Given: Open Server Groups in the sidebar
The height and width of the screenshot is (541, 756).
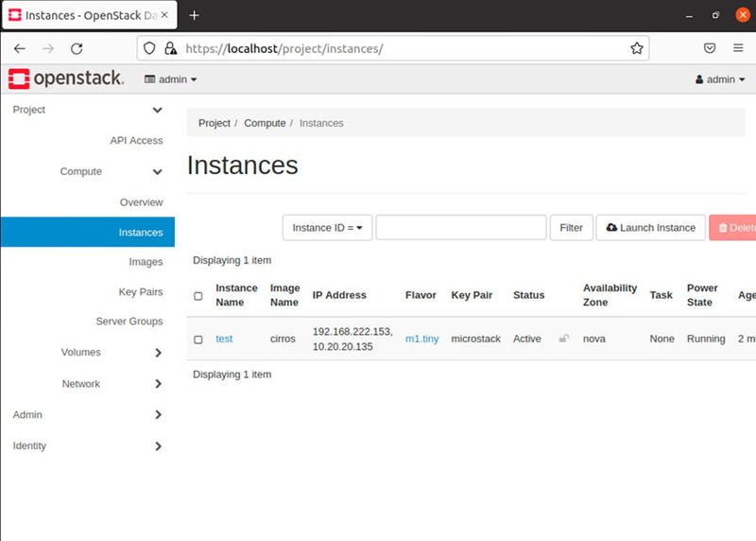Looking at the screenshot, I should point(129,322).
